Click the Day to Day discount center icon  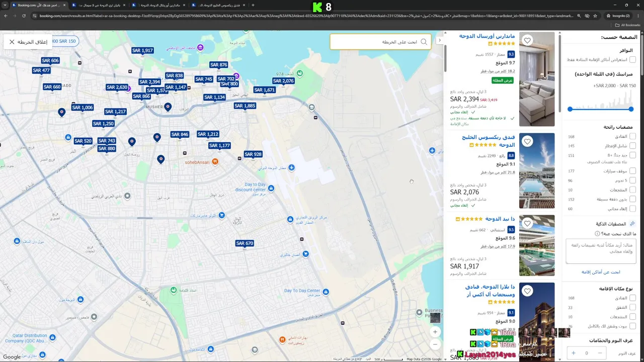(x=271, y=188)
